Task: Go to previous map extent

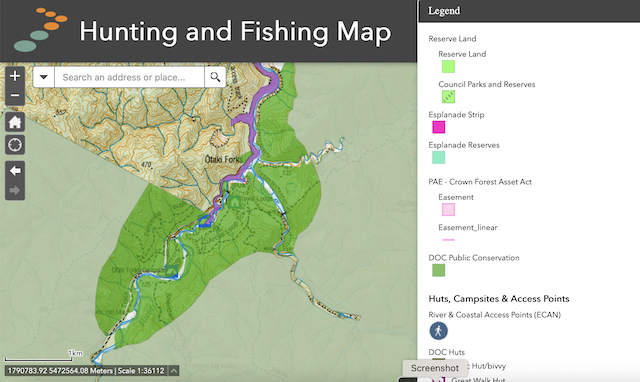Action: (15, 171)
